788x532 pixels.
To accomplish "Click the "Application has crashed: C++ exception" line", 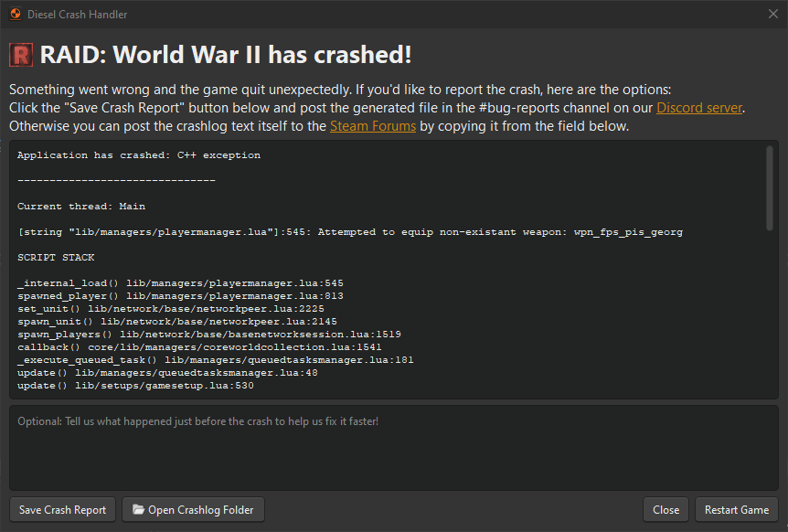I will 139,155.
